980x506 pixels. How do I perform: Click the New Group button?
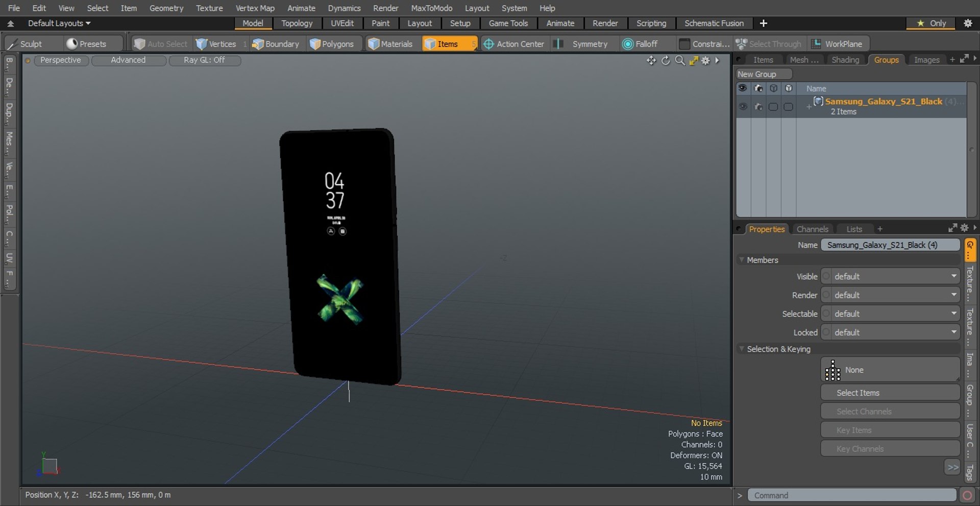pos(764,74)
